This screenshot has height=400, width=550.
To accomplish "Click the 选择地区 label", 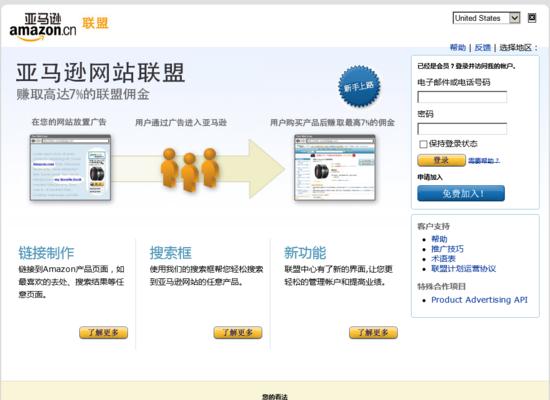I will tap(518, 47).
